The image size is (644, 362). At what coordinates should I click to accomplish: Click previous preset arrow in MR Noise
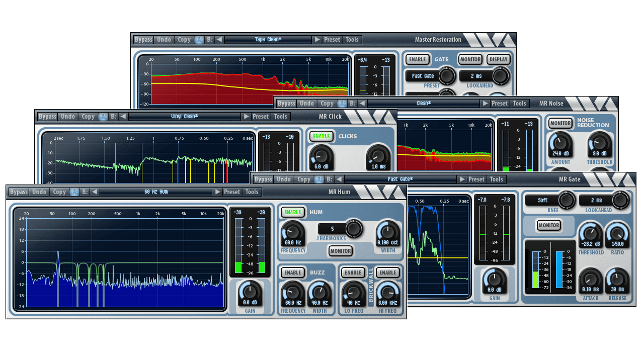pos(362,104)
